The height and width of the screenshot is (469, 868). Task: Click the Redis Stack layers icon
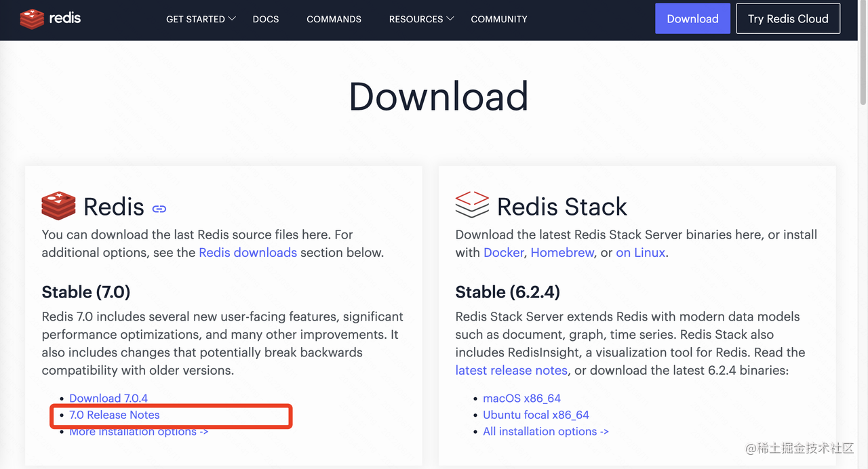(x=471, y=205)
